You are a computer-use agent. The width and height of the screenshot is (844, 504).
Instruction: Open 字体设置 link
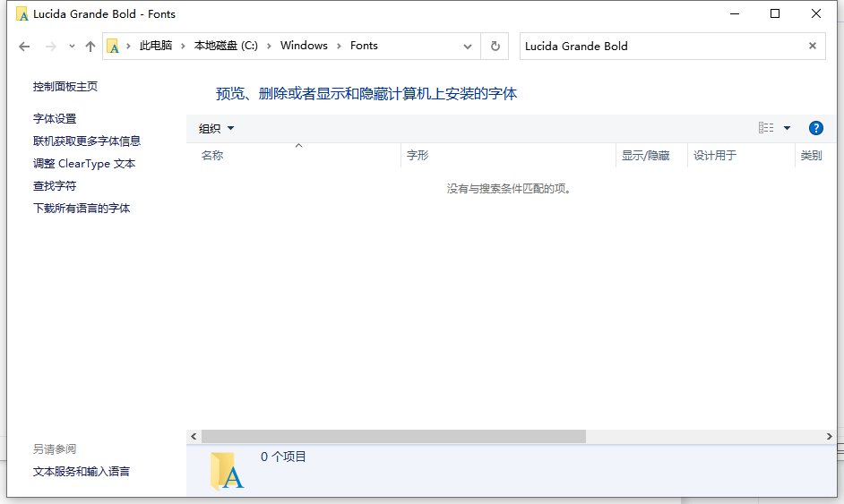pos(55,118)
